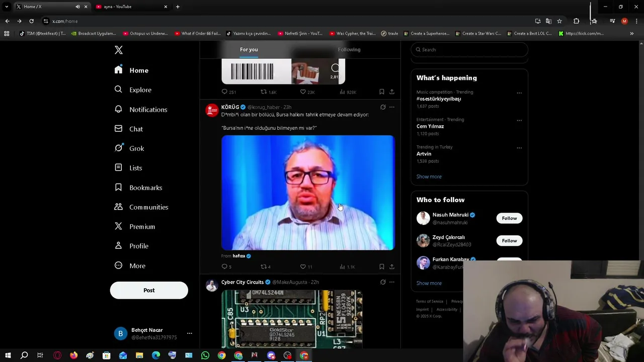Open Home from the left sidebar
The image size is (644, 362).
tap(131, 70)
